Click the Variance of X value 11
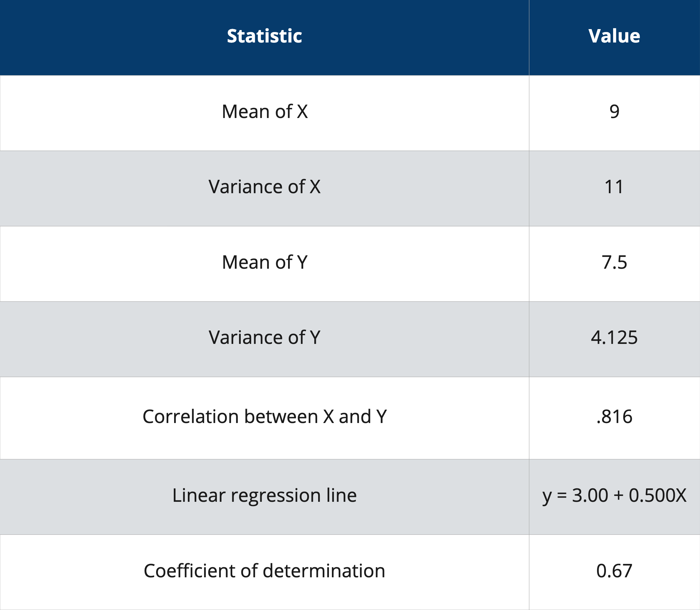The height and width of the screenshot is (610, 700). click(x=614, y=187)
